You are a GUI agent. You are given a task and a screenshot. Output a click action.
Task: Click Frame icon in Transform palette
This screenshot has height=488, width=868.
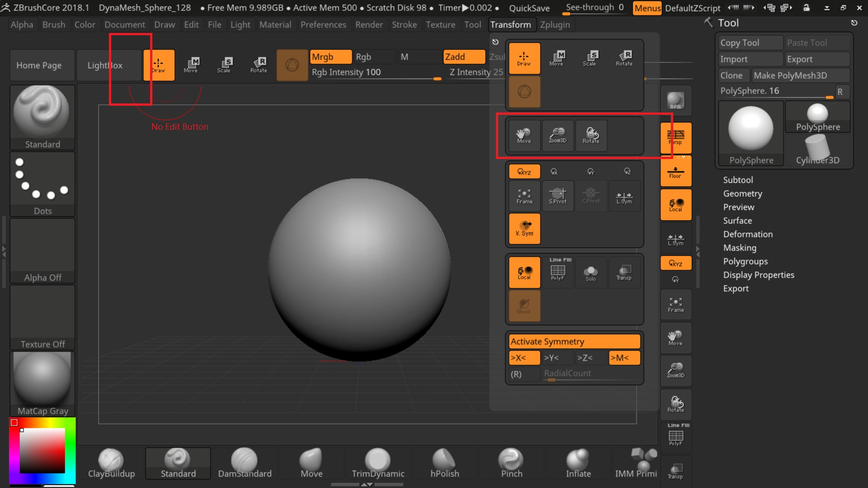(x=524, y=196)
